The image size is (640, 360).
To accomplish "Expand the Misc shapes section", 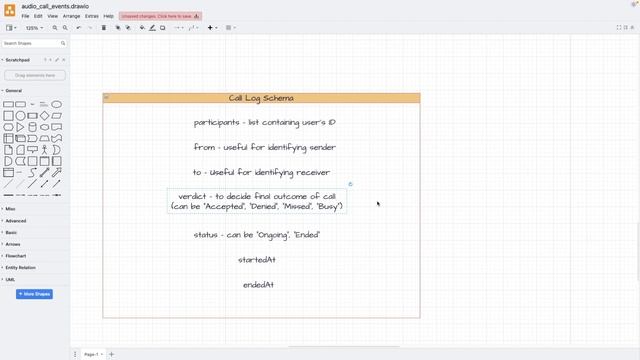I will coord(9,209).
